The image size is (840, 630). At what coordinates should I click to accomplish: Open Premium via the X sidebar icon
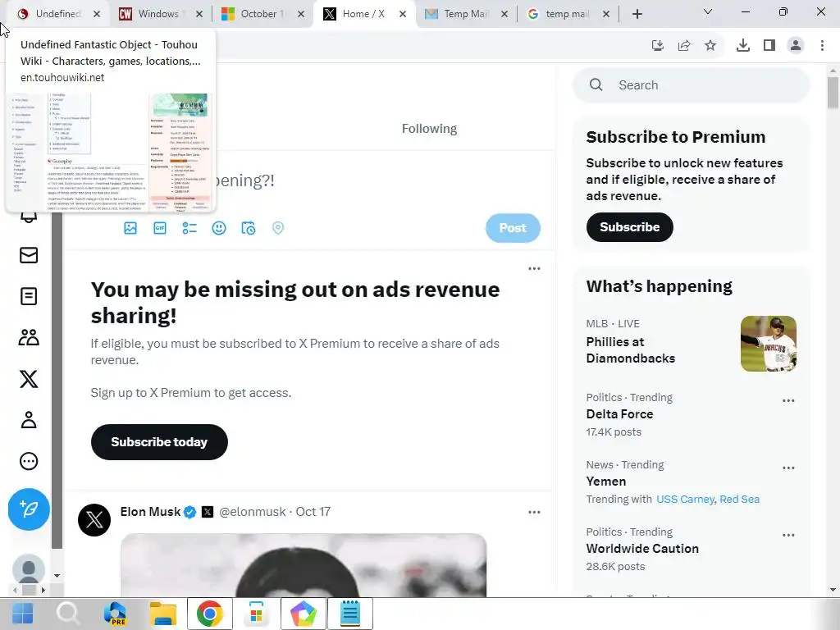[29, 379]
